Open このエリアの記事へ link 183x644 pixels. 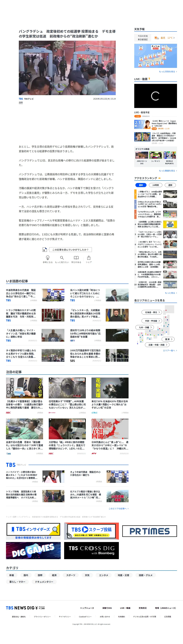[118, 508]
